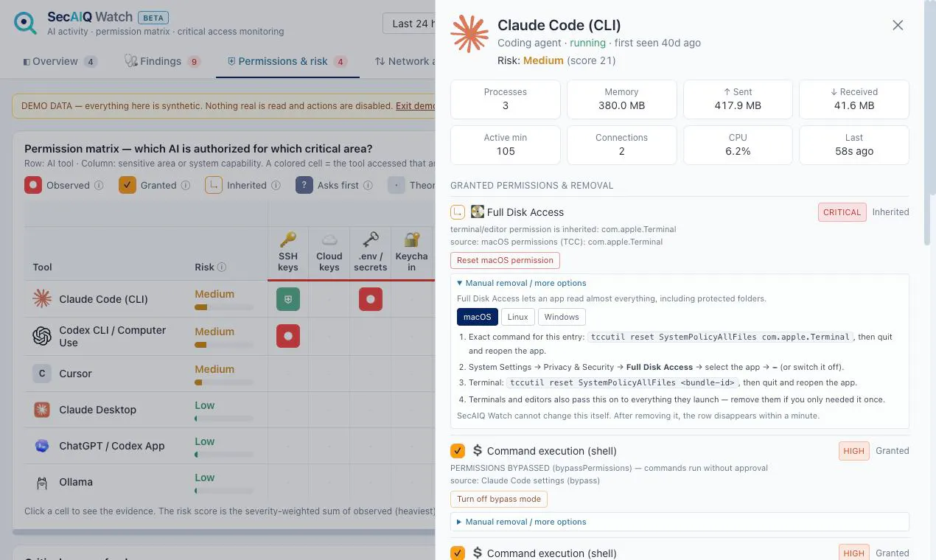Open the Codex CLI SSH keys observed cell
936x560 pixels.
[288, 336]
